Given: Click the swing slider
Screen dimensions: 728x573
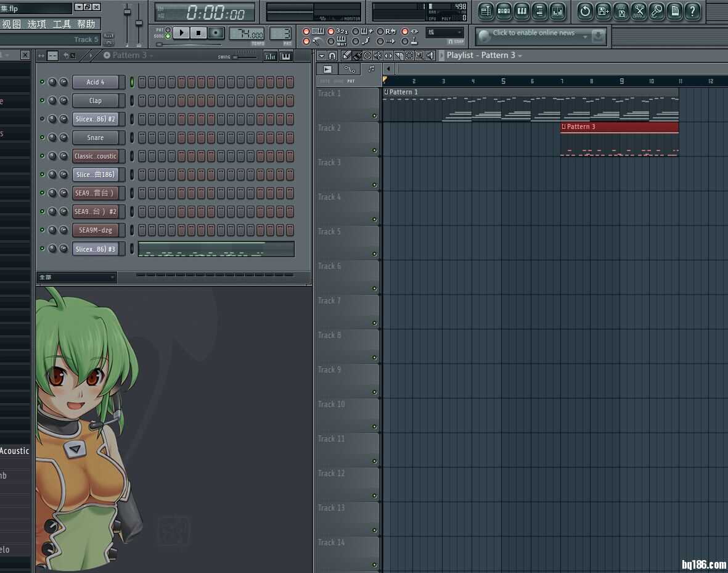Looking at the screenshot, I should (243, 57).
